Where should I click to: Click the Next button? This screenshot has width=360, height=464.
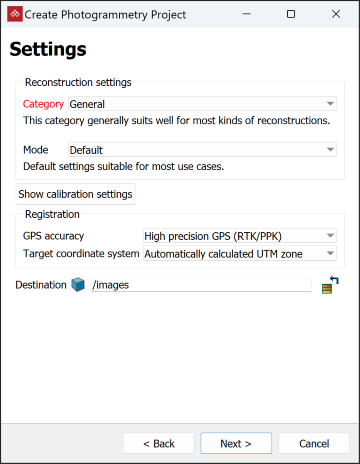click(236, 444)
